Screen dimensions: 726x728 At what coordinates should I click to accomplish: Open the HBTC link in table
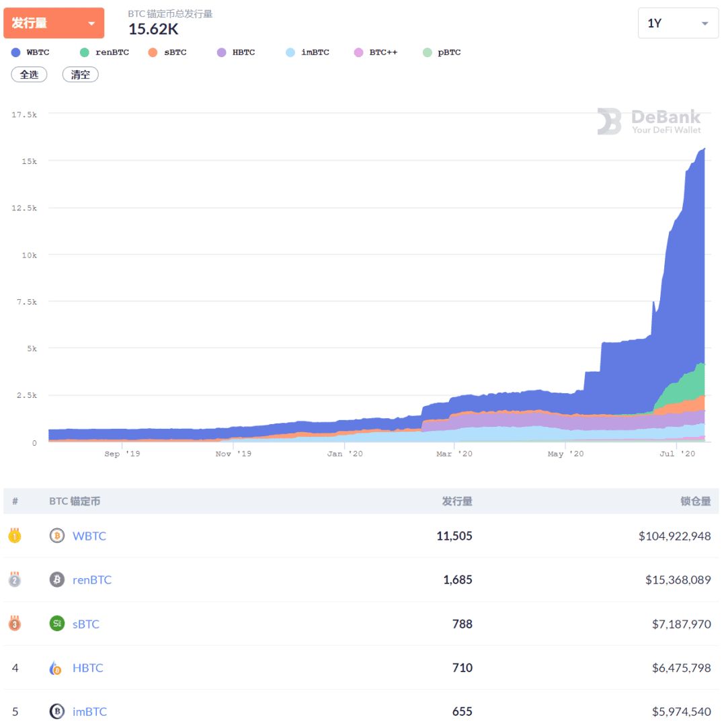tap(88, 668)
